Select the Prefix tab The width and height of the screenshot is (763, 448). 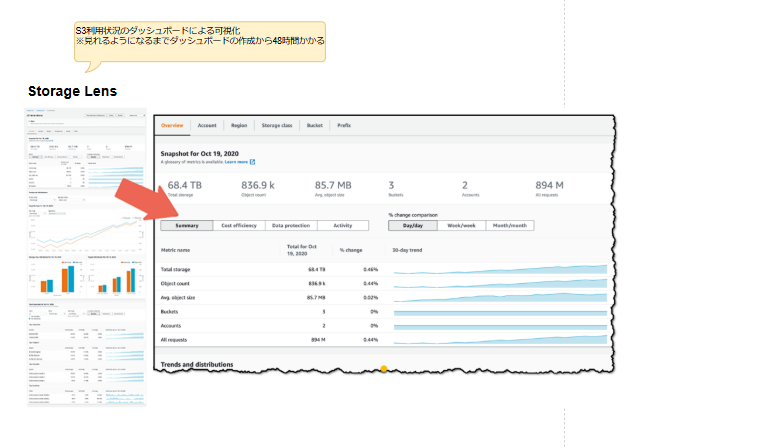[344, 125]
